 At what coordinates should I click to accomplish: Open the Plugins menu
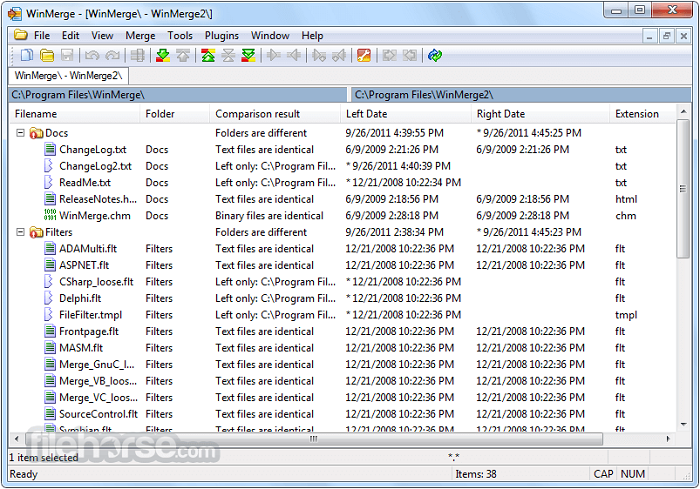221,35
